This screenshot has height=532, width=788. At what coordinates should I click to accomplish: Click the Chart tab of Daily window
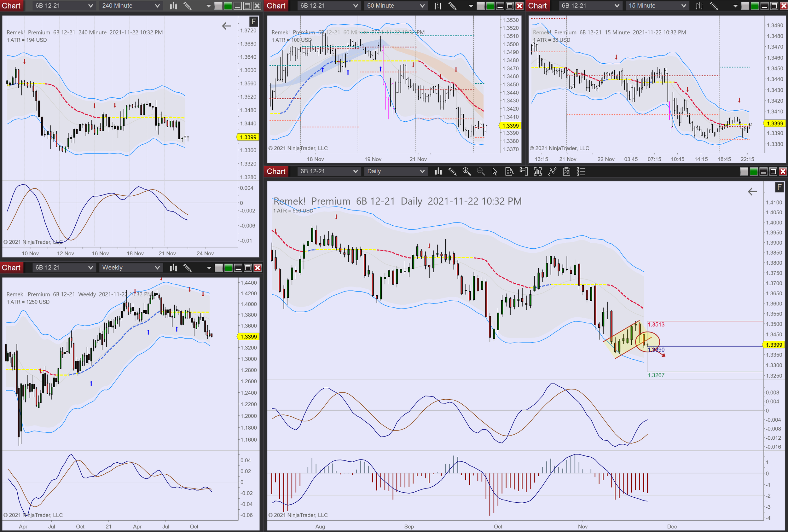coord(276,171)
